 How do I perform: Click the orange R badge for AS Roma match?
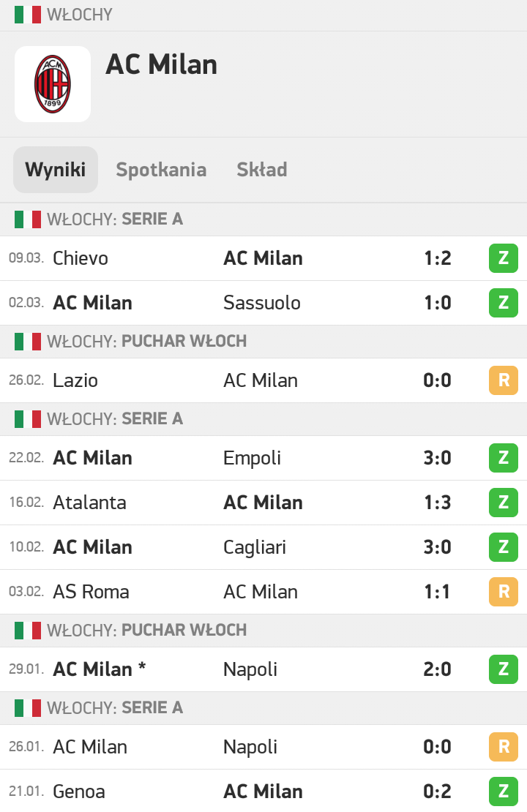click(503, 591)
